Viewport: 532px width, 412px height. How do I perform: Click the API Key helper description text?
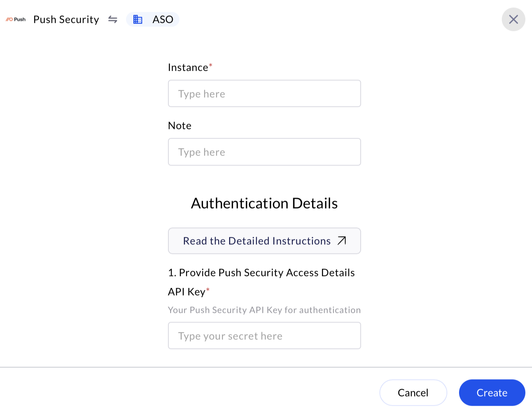click(x=264, y=310)
